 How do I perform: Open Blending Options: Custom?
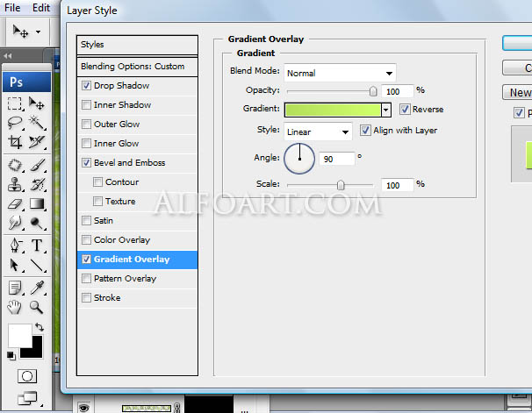[138, 67]
